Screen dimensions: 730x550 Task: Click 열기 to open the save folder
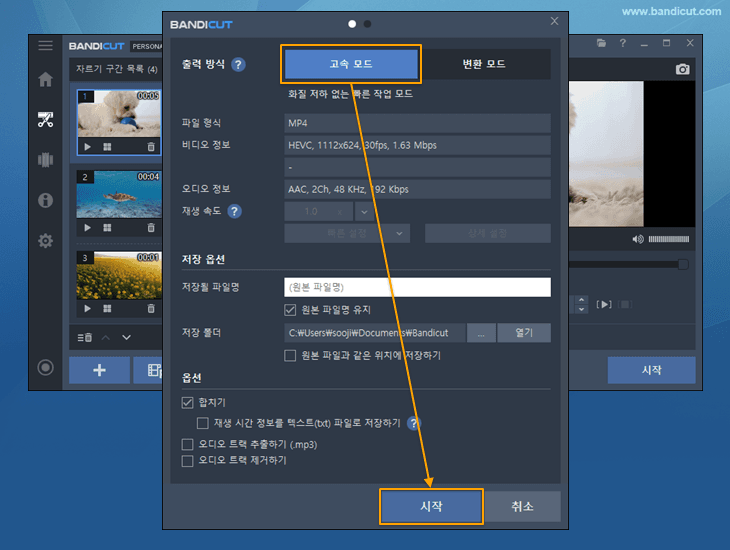pos(524,333)
